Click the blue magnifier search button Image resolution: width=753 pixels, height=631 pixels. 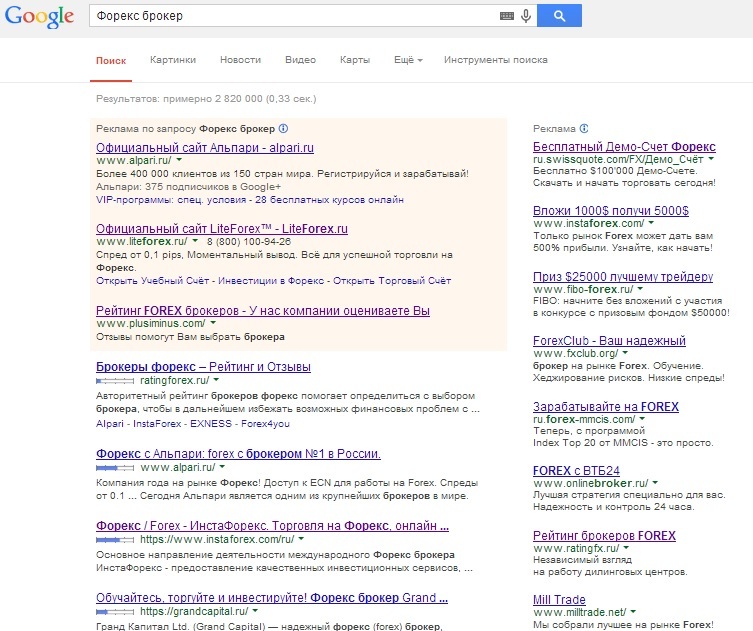click(559, 15)
